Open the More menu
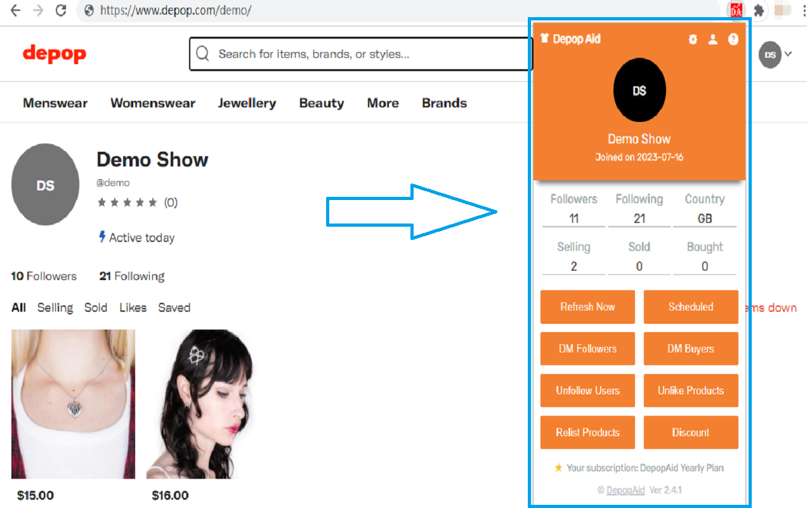This screenshot has width=812, height=508. pos(383,104)
